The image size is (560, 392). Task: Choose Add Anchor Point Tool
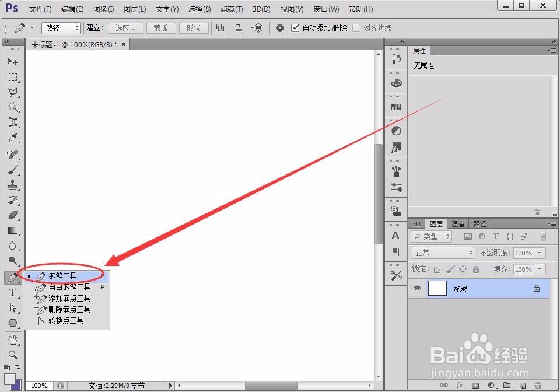pyautogui.click(x=66, y=298)
